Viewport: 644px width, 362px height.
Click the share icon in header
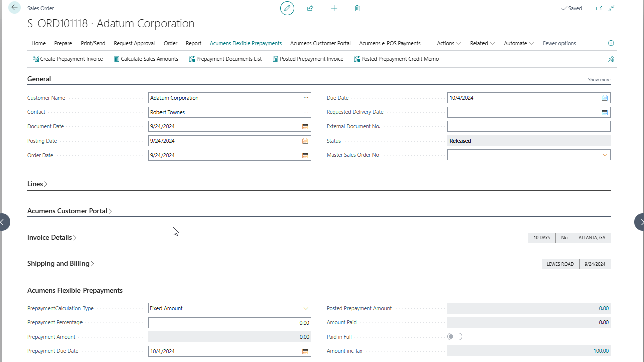coord(310,8)
